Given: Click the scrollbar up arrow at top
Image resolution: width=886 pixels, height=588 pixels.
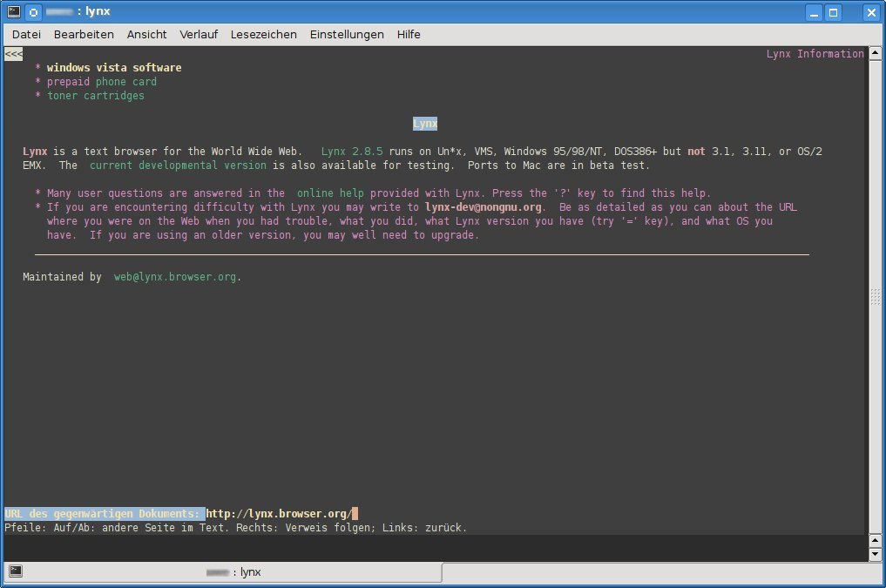Looking at the screenshot, I should [876, 54].
